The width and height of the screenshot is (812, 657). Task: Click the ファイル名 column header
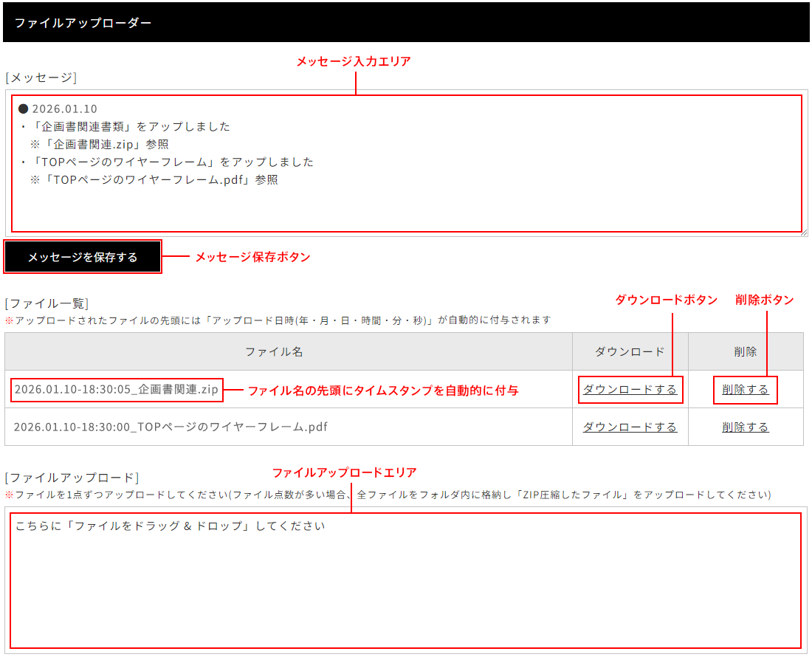click(275, 351)
